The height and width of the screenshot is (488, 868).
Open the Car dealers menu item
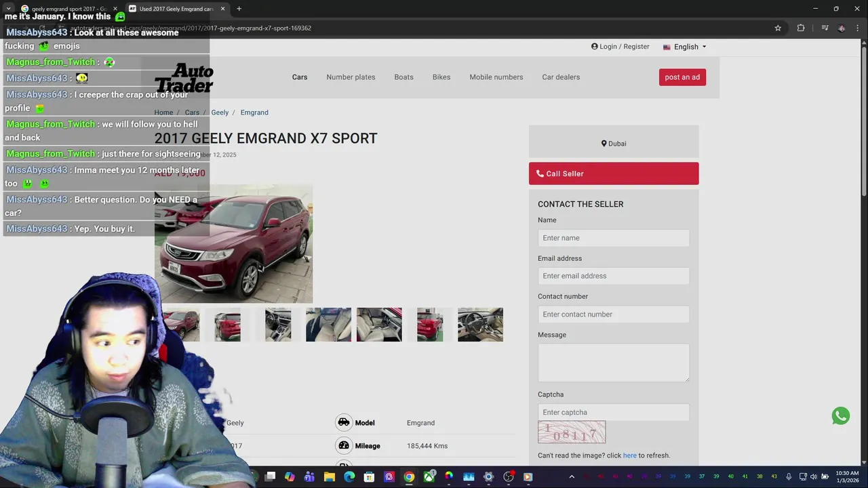point(561,77)
